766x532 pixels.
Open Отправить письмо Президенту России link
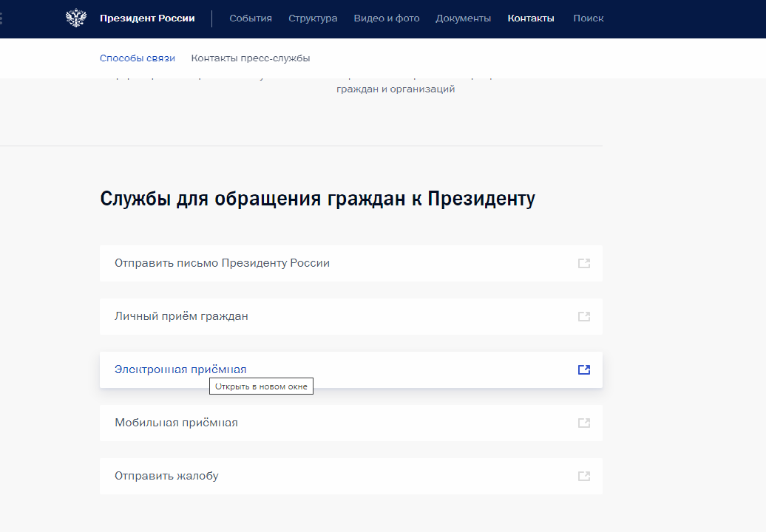coord(350,264)
